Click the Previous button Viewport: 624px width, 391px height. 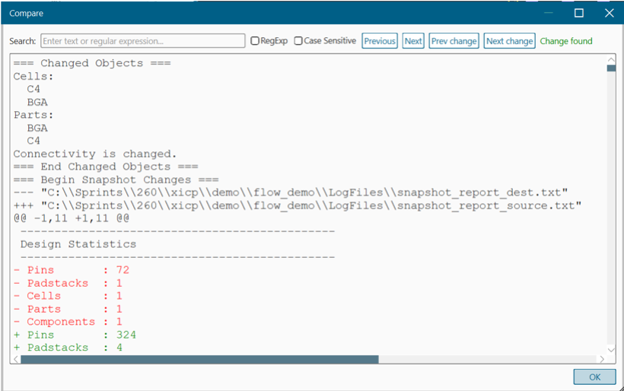pos(380,41)
